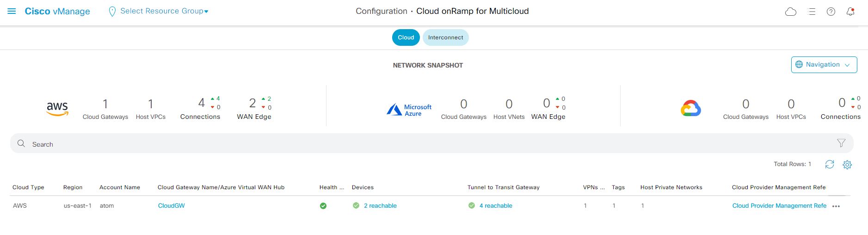The width and height of the screenshot is (868, 235).
Task: Click Azure WAN Edge label
Action: [x=548, y=117]
